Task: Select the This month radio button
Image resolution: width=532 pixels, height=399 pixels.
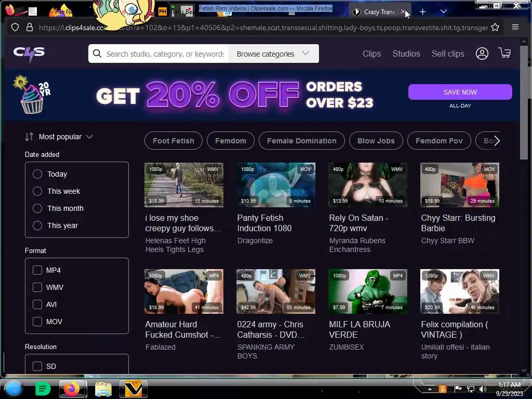Action: 37,208
